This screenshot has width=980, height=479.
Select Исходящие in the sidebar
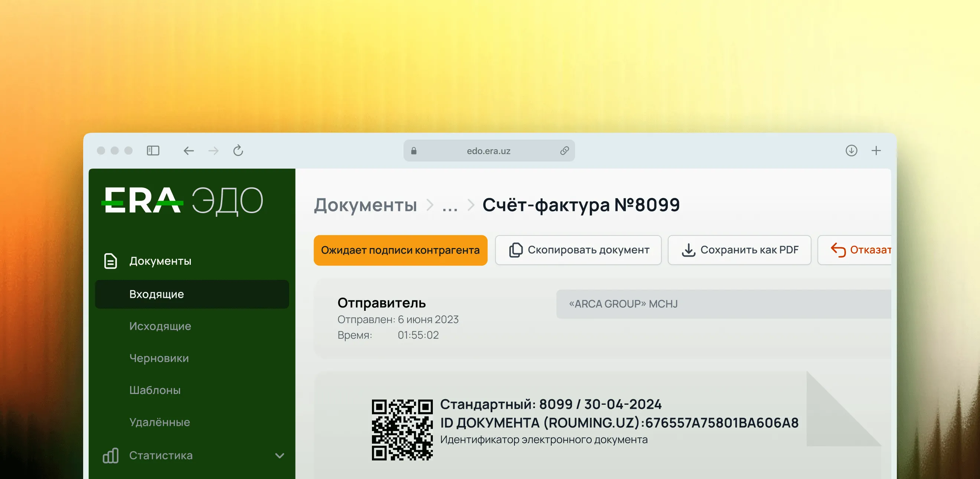pos(160,326)
